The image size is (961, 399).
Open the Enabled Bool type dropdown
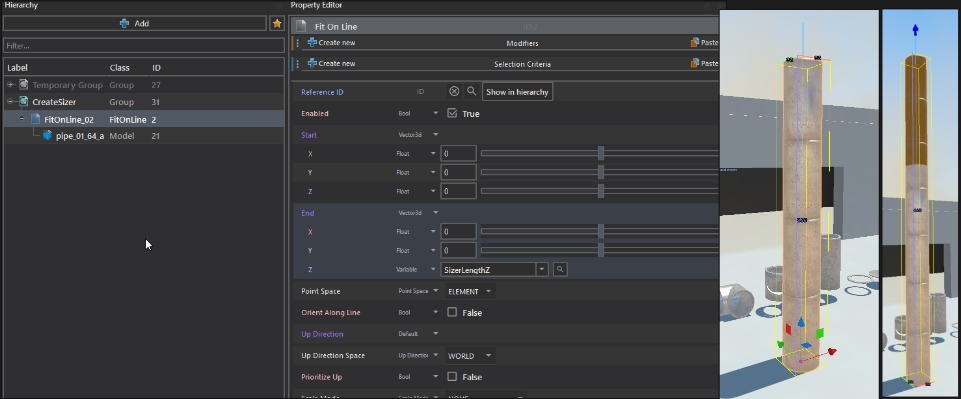436,113
